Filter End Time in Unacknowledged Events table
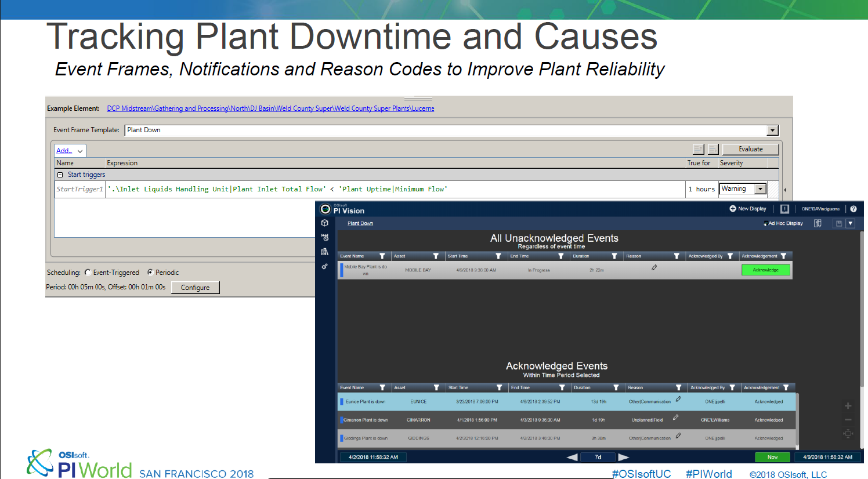Screen dimensions: 868x479 (560, 256)
